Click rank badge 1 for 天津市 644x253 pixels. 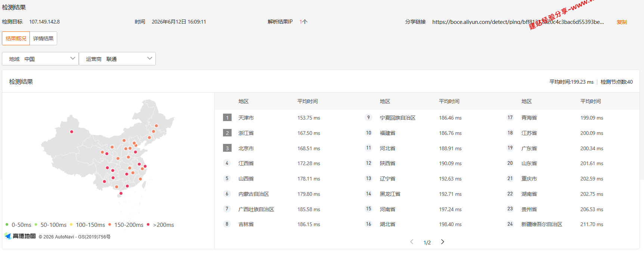click(227, 118)
